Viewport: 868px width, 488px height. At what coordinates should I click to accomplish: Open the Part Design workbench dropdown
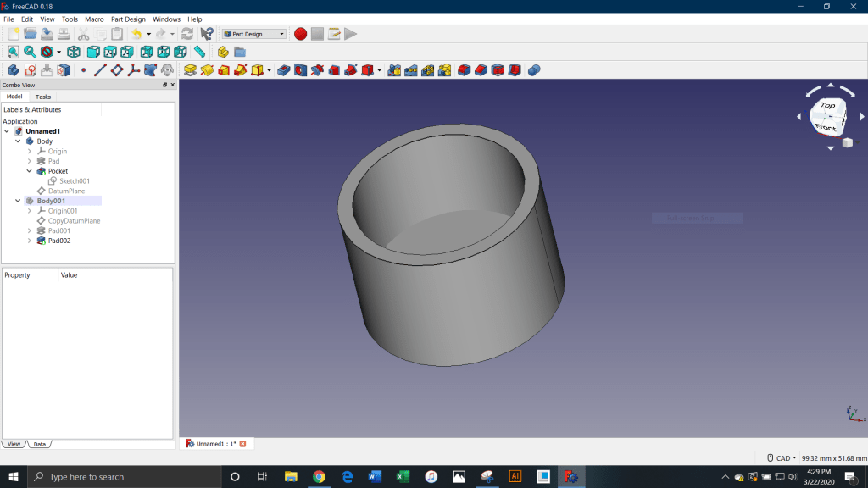pos(254,34)
